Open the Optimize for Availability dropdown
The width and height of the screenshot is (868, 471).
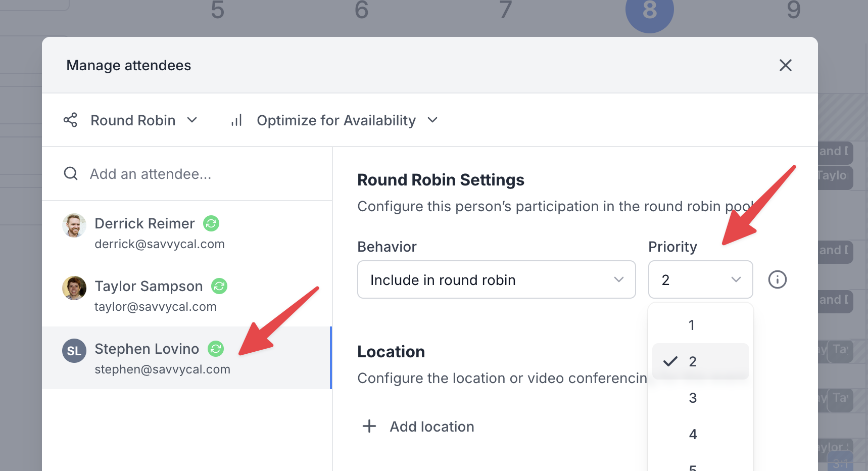(347, 120)
